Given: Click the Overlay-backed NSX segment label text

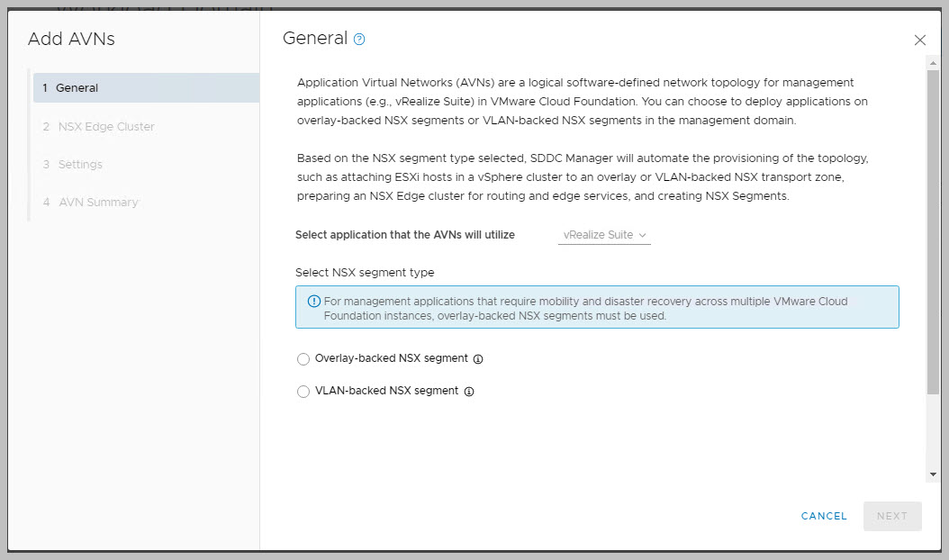Looking at the screenshot, I should pos(391,358).
